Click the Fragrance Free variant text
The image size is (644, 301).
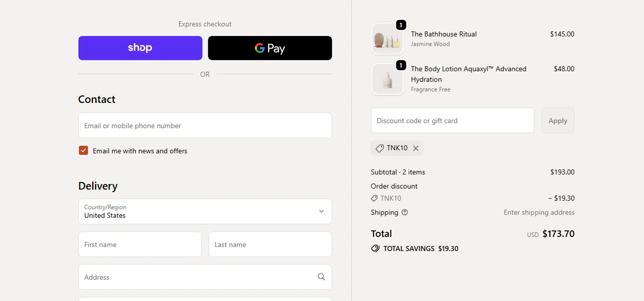point(431,89)
